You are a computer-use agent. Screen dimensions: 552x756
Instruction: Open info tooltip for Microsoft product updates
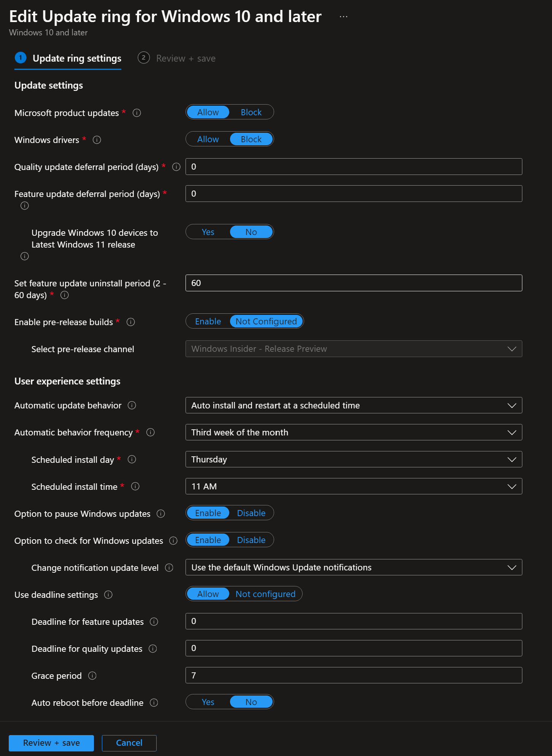137,113
